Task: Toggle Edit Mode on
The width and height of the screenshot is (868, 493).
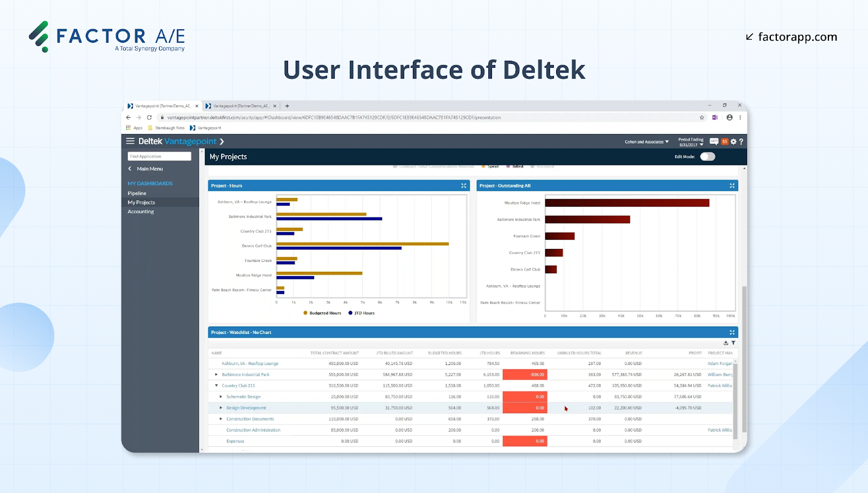Action: 707,156
